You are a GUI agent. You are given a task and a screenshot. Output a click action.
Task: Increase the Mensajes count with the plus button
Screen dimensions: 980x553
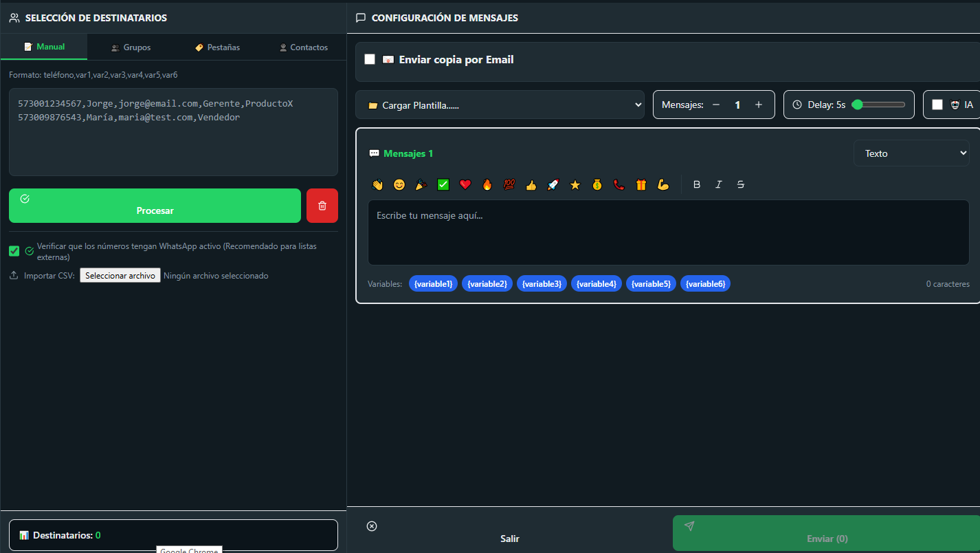coord(758,105)
